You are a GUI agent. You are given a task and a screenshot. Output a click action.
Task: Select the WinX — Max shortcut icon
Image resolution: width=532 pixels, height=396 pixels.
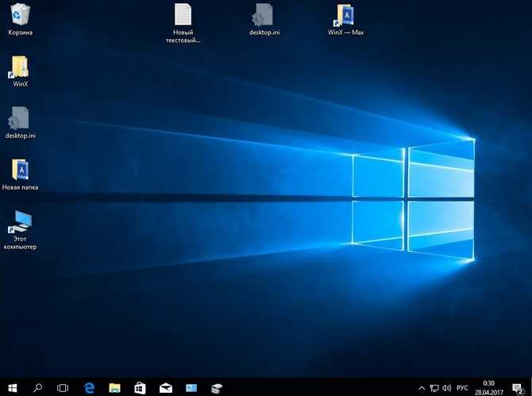point(345,19)
